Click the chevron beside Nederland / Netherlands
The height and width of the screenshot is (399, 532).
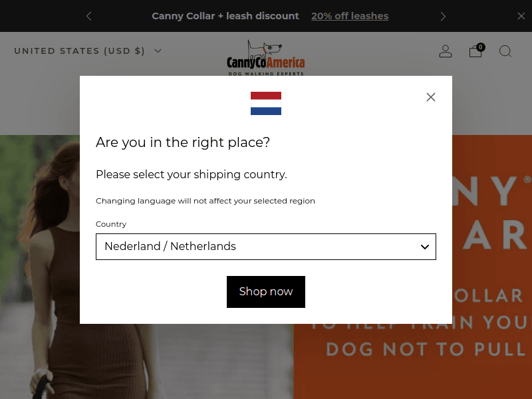click(425, 247)
